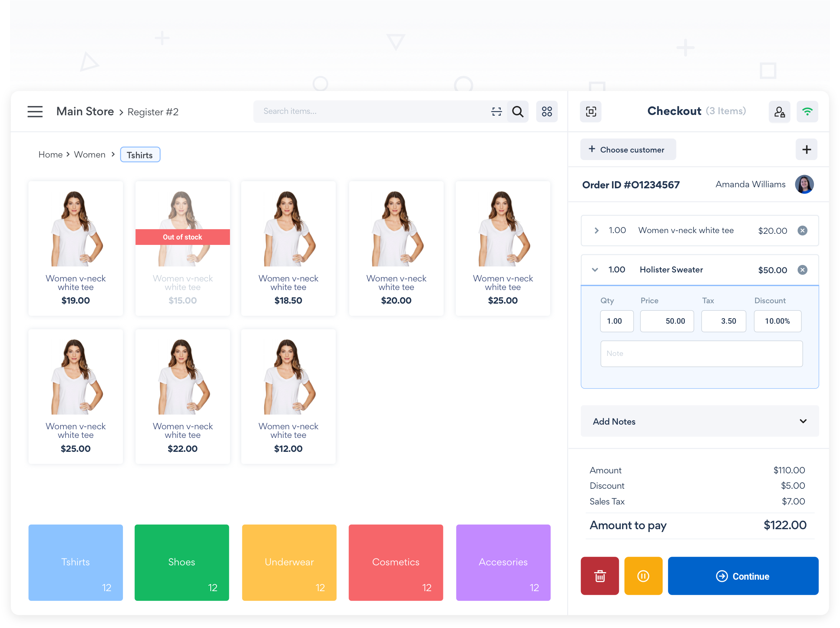Select the Tshirts breadcrumb filter
The image size is (840, 628).
(x=140, y=154)
